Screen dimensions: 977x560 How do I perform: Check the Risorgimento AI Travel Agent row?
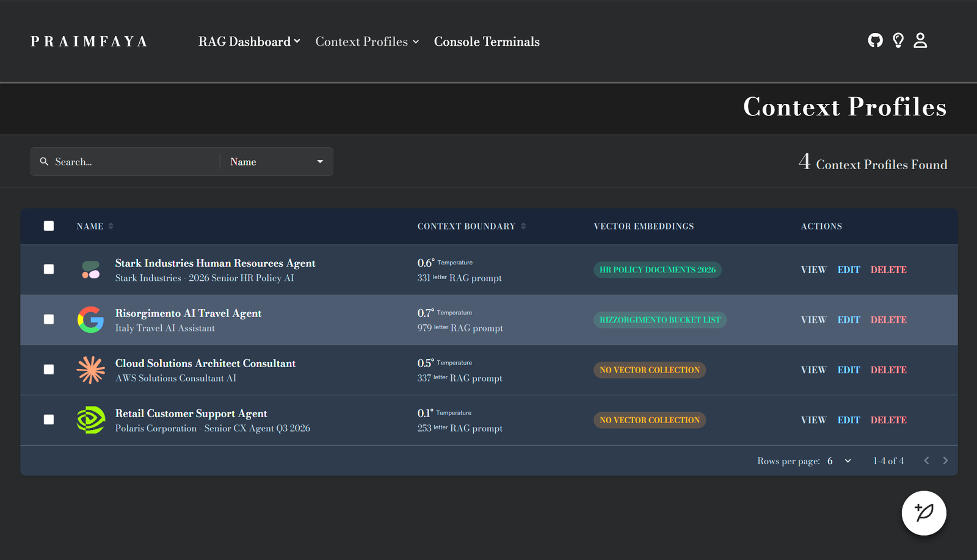coord(49,319)
